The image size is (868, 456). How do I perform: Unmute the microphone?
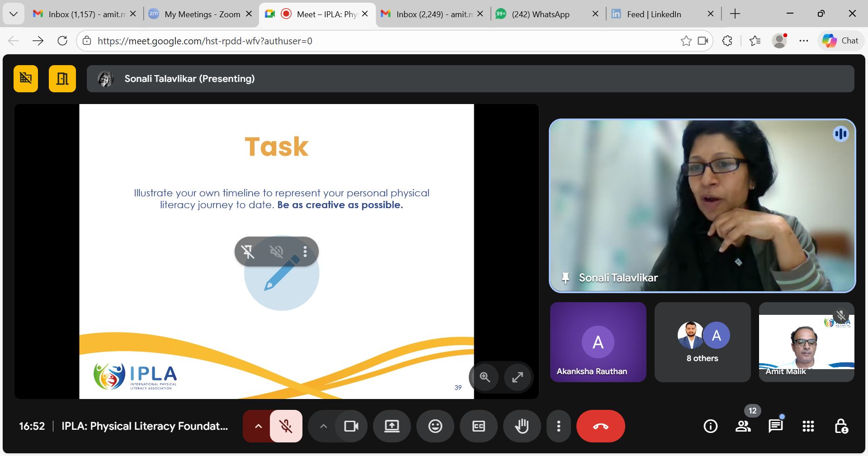point(286,426)
